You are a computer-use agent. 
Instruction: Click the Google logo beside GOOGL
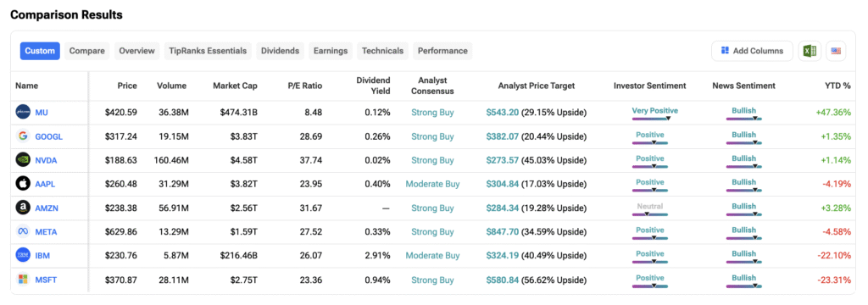click(x=23, y=136)
